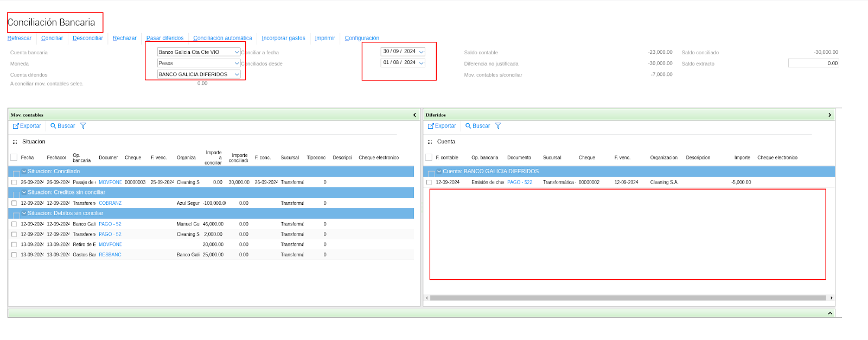
Task: Click grid grouping icon beside Situacion
Action: click(x=15, y=142)
